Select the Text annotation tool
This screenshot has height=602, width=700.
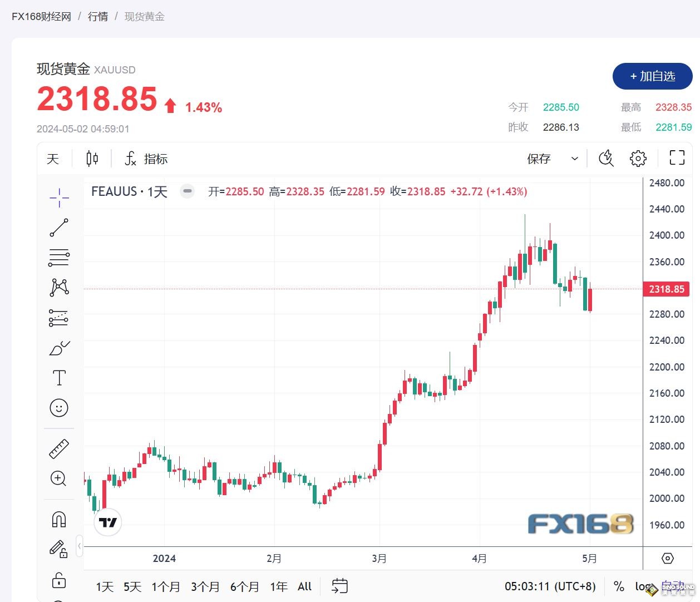tap(59, 378)
